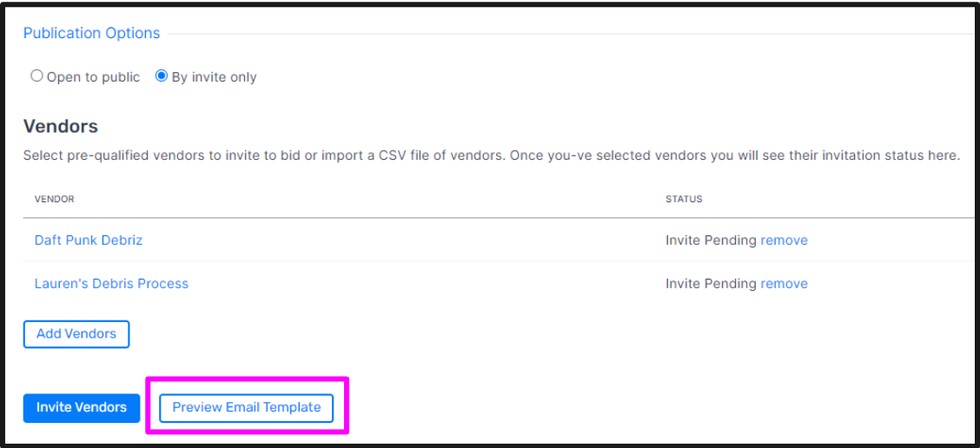Viewport: 980px width, 448px height.
Task: Send invitations with the Invite Vendors button
Action: point(82,407)
